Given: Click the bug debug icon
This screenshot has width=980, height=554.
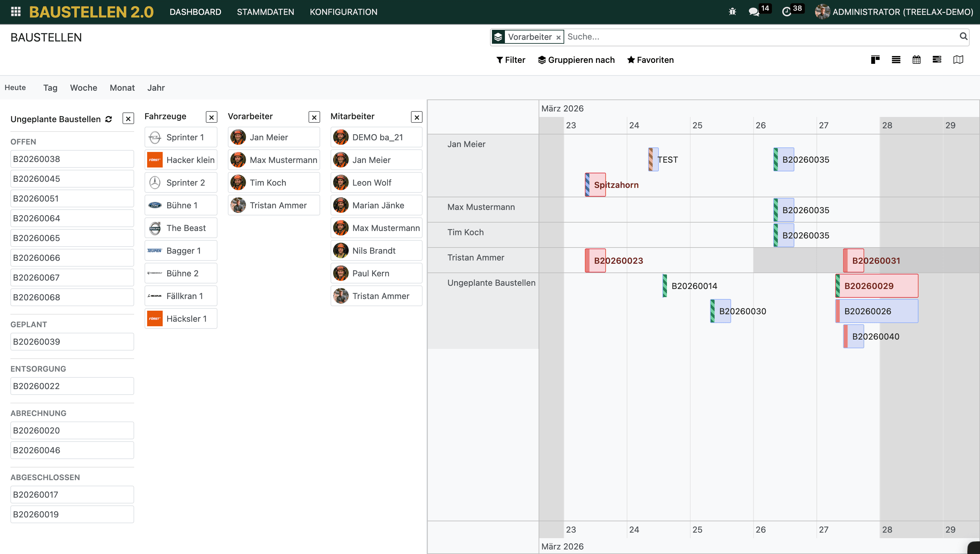Looking at the screenshot, I should (x=732, y=12).
